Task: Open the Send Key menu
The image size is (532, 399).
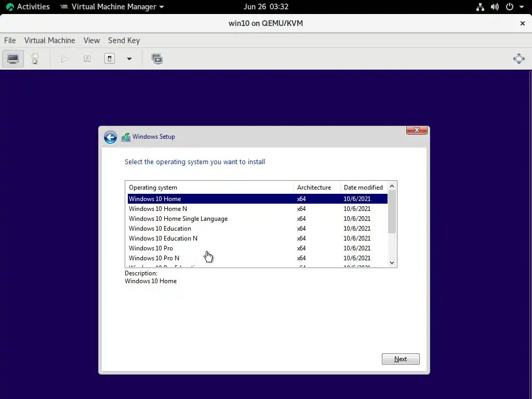Action: pos(124,41)
